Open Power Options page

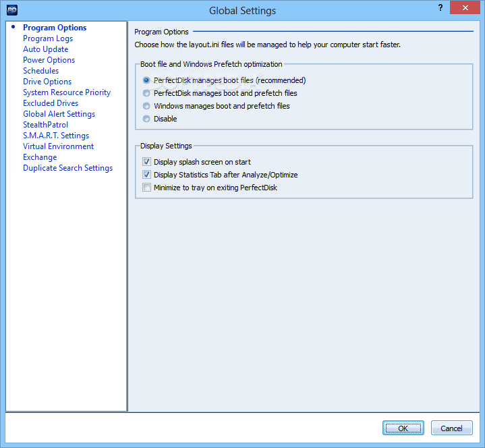tap(49, 60)
